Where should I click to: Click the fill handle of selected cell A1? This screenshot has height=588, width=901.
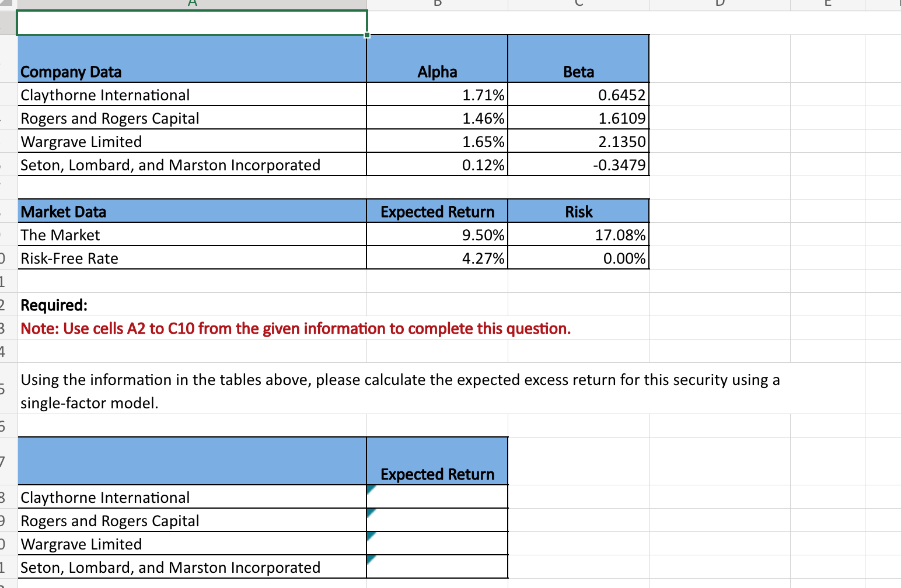point(367,36)
